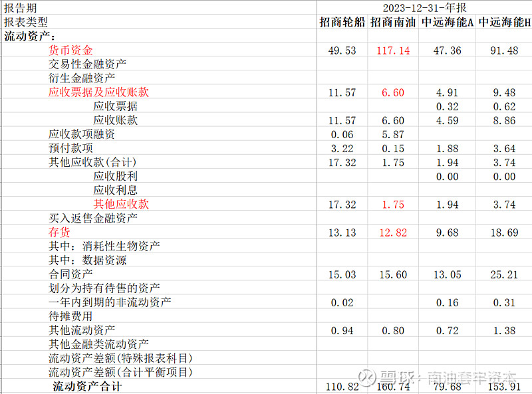Click the value 49.53 in 货币资金 row
532x394 pixels.
[x=342, y=50]
